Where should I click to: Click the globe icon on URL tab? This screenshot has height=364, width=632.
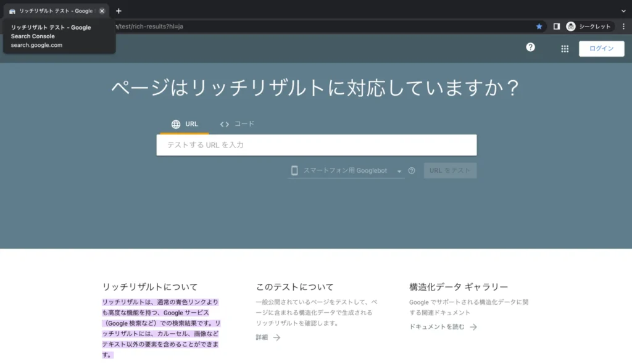pyautogui.click(x=176, y=124)
